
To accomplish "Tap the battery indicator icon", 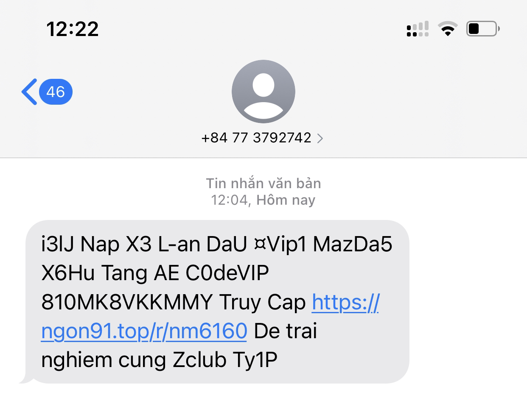I will coord(483,29).
